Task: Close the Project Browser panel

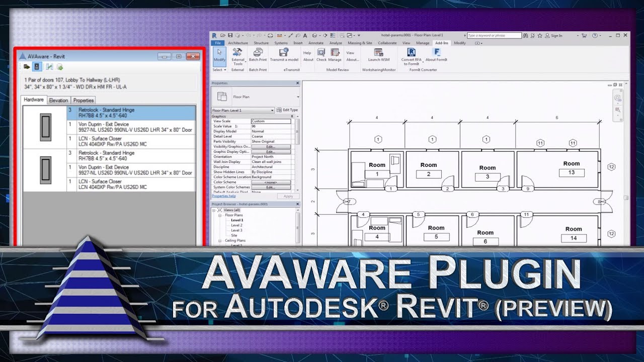Action: coord(297,204)
